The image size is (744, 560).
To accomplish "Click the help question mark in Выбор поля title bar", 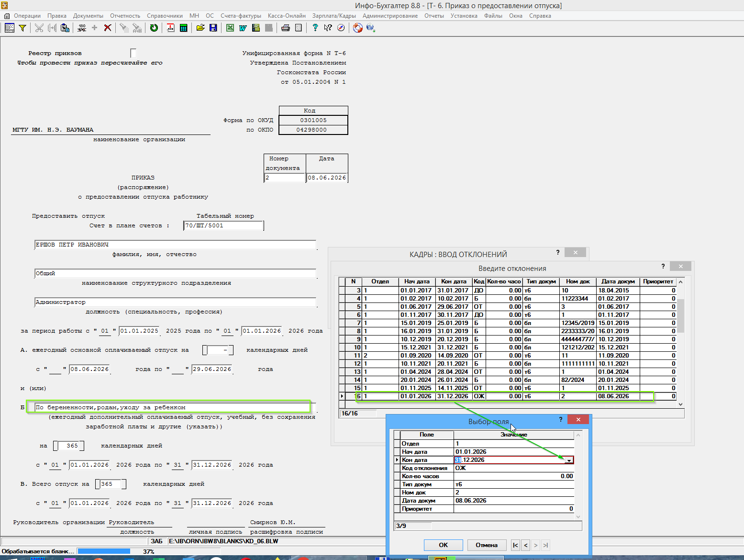I will (x=561, y=419).
